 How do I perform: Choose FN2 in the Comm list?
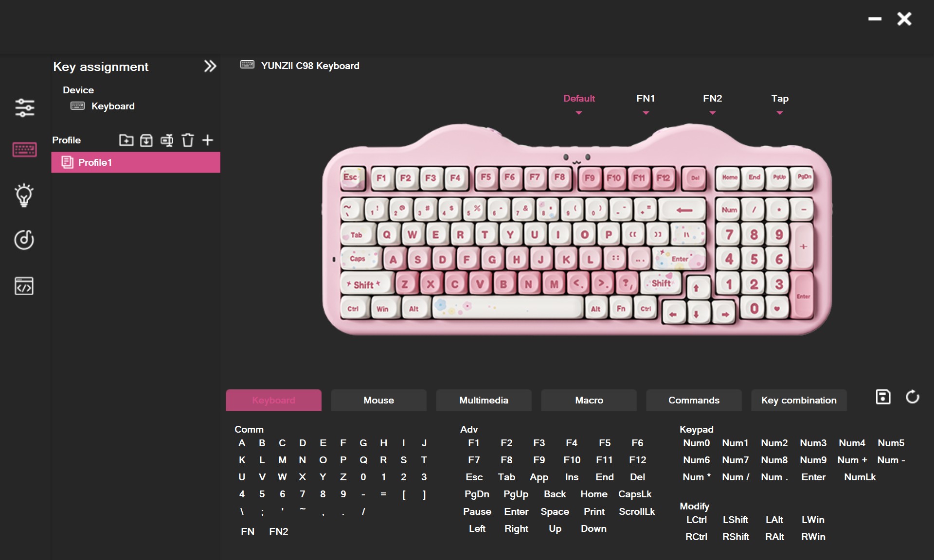(x=279, y=531)
